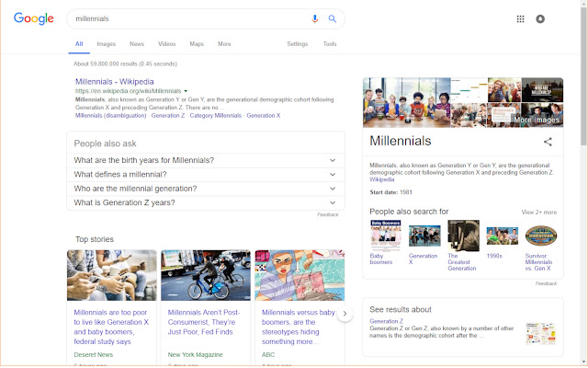This screenshot has height=368, width=588.
Task: Open Deseret News story image of phones
Action: [x=112, y=275]
